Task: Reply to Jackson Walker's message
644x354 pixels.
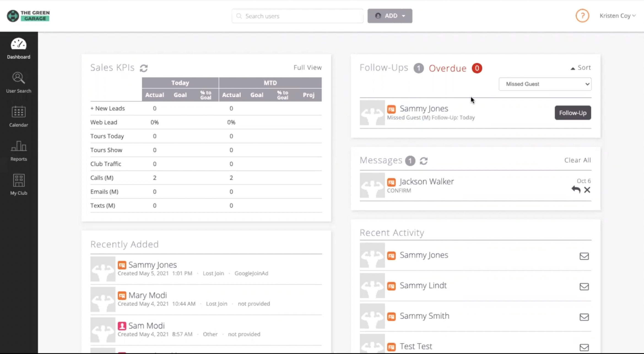Action: [575, 190]
